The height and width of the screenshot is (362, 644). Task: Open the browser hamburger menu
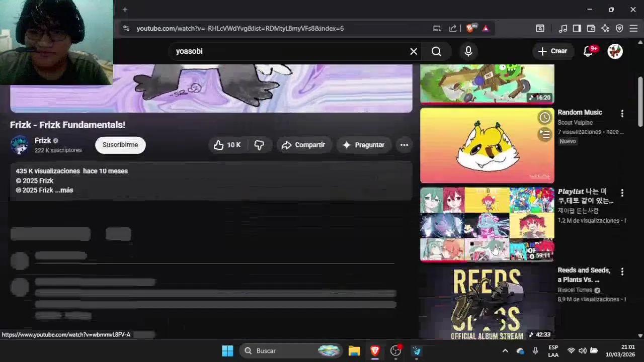633,29
